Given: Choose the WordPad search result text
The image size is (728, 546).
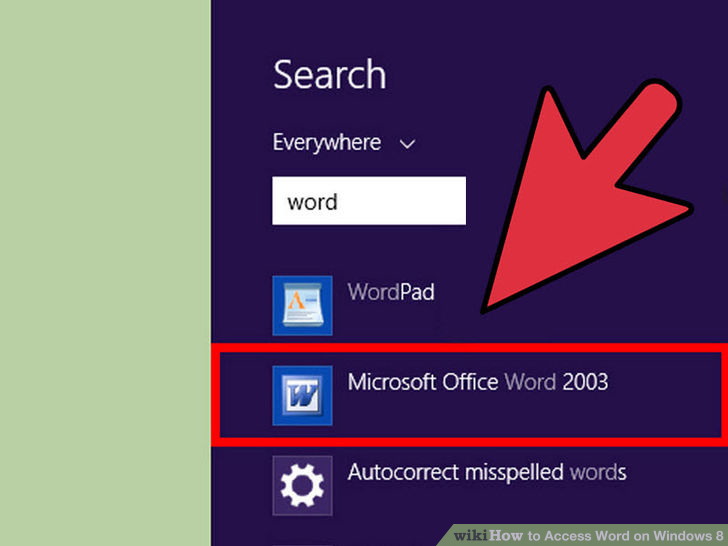Looking at the screenshot, I should point(391,292).
